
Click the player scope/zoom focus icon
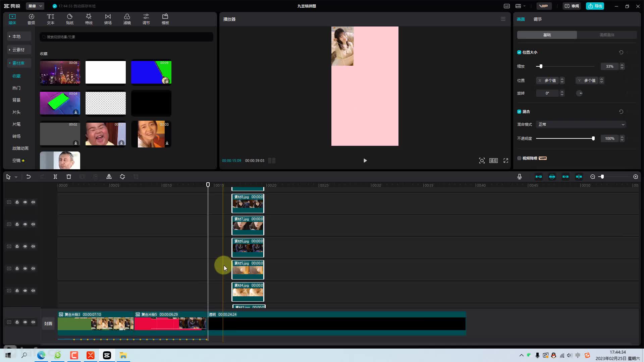482,161
